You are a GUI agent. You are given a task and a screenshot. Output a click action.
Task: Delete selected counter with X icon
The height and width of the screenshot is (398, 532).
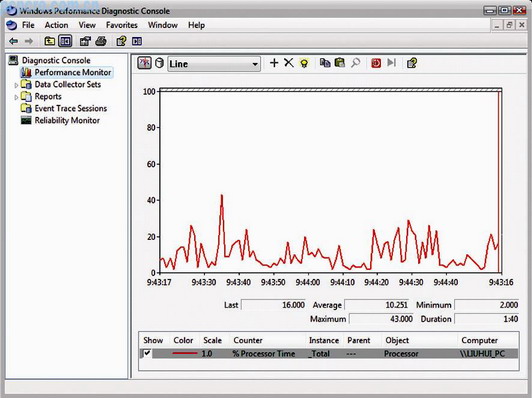(289, 63)
